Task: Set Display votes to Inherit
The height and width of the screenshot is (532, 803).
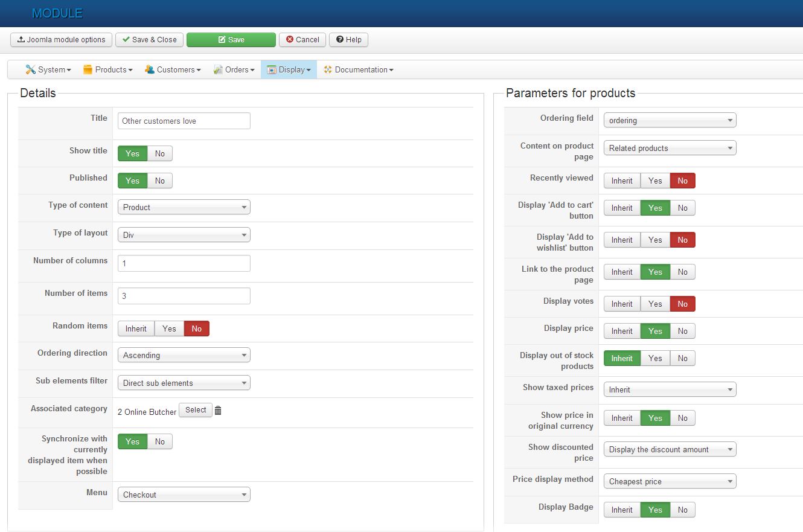Action: click(x=622, y=304)
